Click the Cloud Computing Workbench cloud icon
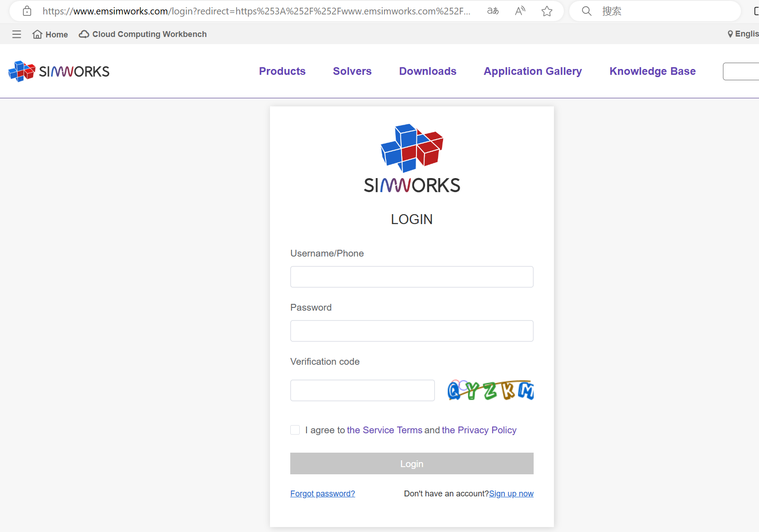Screen dimensions: 759x532 pos(84,34)
